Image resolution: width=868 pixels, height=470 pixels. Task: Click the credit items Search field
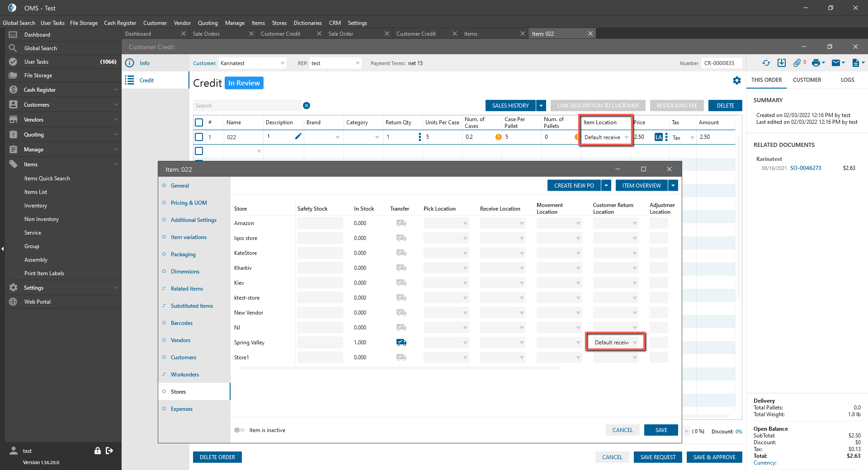[x=247, y=106]
